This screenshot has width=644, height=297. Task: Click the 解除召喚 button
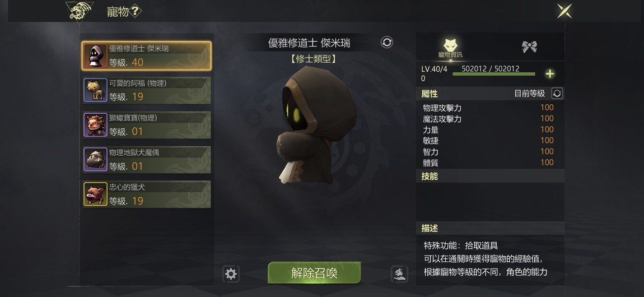314,273
